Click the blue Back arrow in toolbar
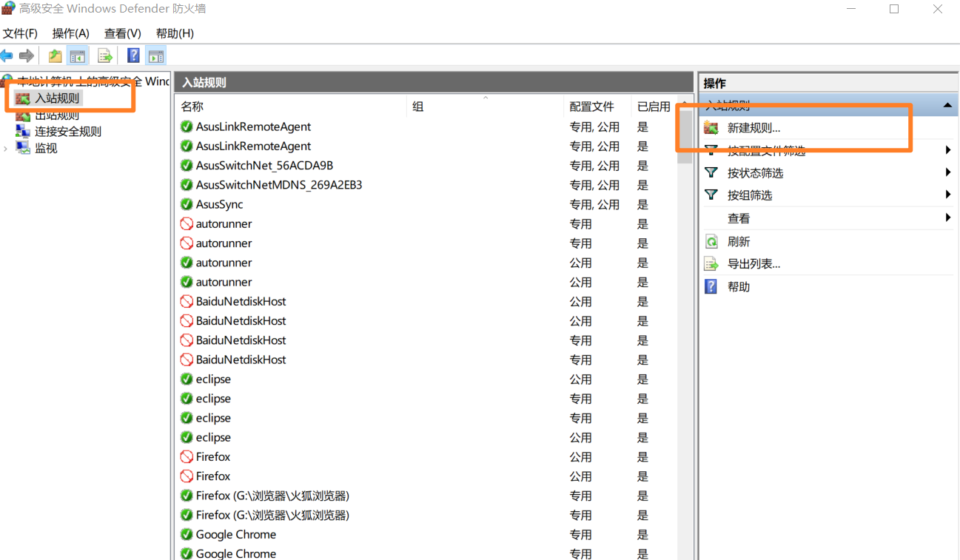Viewport: 960px width, 560px height. [7, 55]
